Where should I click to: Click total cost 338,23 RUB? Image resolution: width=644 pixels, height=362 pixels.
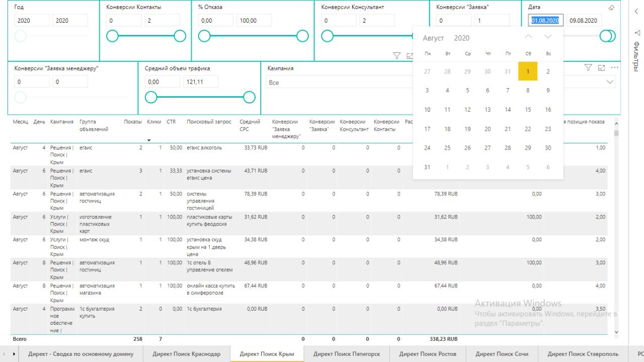(444, 339)
